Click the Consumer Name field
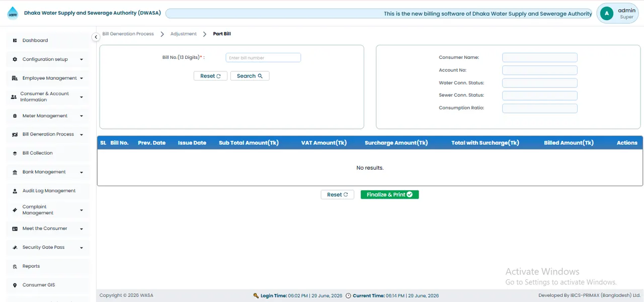This screenshot has width=644, height=302. point(539,58)
